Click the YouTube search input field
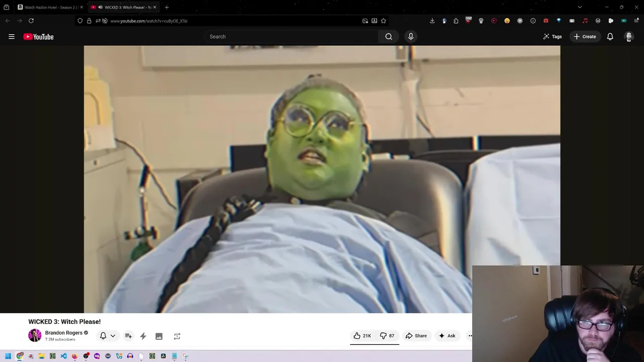This screenshot has height=362, width=644. click(x=291, y=37)
